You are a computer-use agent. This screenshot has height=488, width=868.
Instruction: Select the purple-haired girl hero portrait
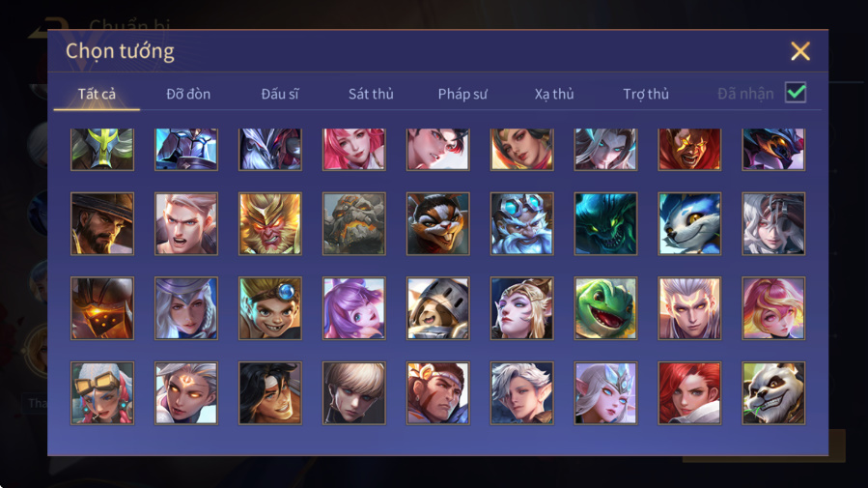pyautogui.click(x=354, y=308)
